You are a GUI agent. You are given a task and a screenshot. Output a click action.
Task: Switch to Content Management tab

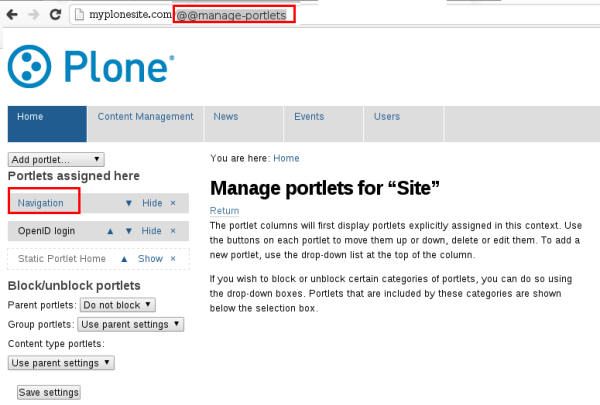pos(145,124)
